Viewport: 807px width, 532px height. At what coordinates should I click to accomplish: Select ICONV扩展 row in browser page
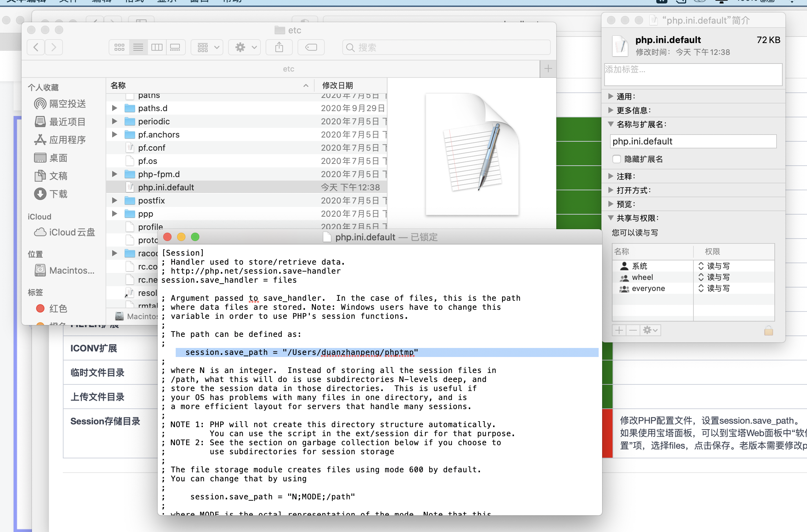[x=94, y=348]
